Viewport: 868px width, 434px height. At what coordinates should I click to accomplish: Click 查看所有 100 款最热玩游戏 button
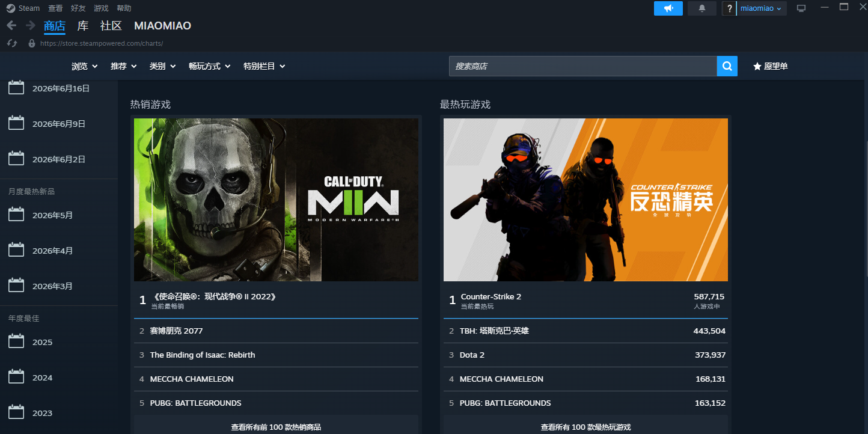click(585, 427)
